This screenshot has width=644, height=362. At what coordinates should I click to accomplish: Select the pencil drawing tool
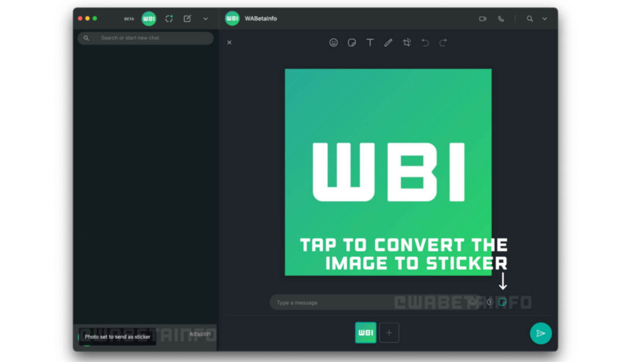coord(388,42)
